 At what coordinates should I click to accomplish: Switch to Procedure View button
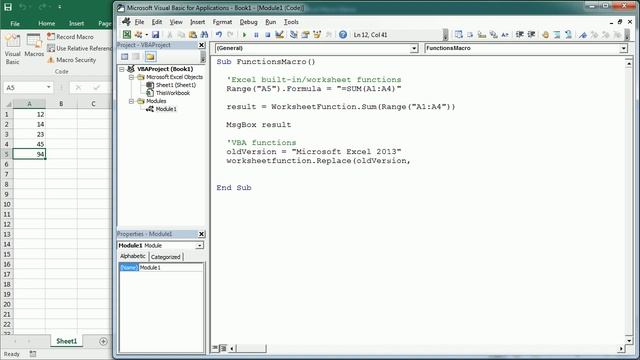click(x=215, y=348)
